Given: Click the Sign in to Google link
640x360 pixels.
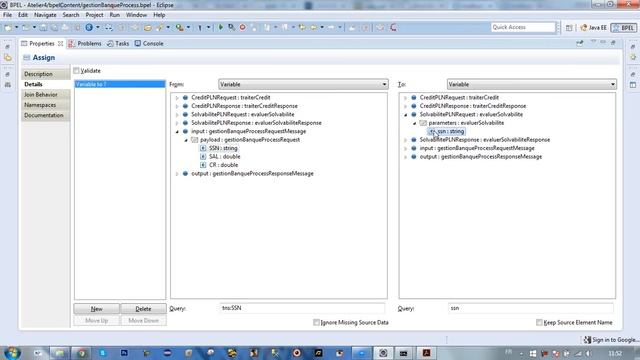Looking at the screenshot, I should 616,340.
